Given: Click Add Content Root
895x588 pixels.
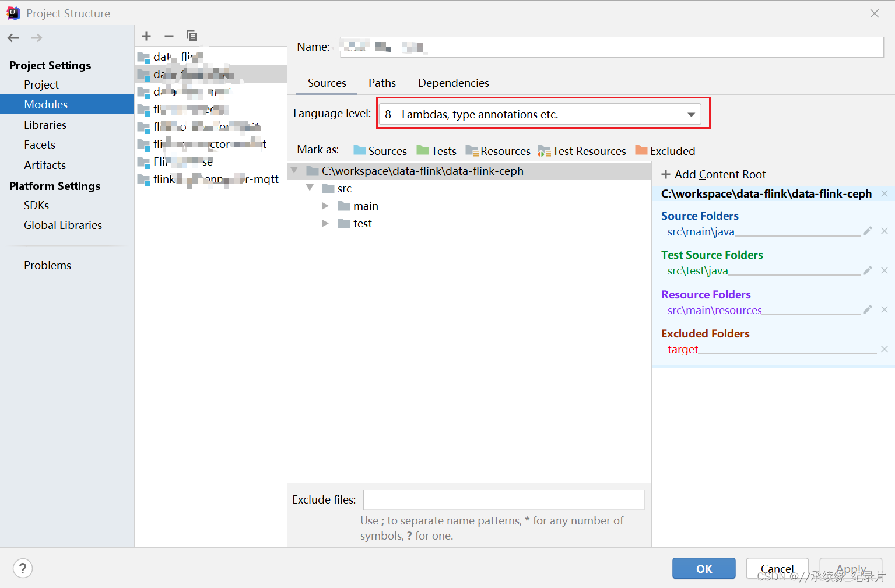Looking at the screenshot, I should point(714,174).
